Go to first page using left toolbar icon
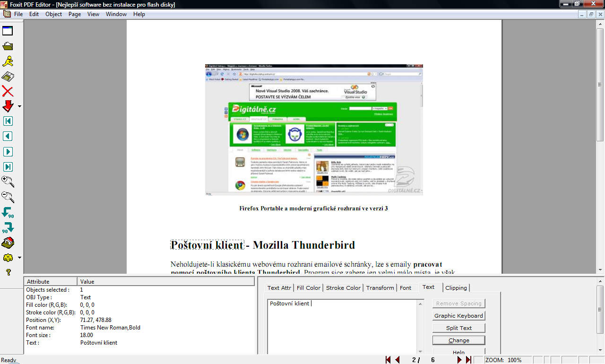605x364 pixels. [8, 121]
